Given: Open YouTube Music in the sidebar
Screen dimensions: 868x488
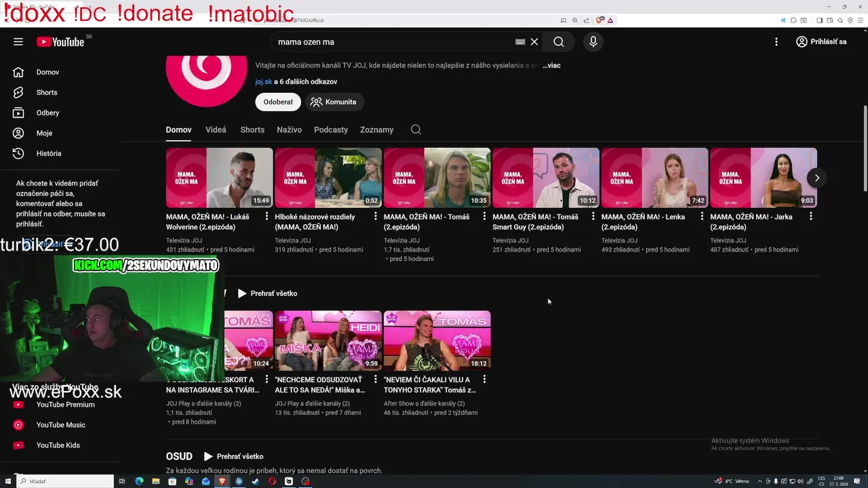Looking at the screenshot, I should (61, 425).
